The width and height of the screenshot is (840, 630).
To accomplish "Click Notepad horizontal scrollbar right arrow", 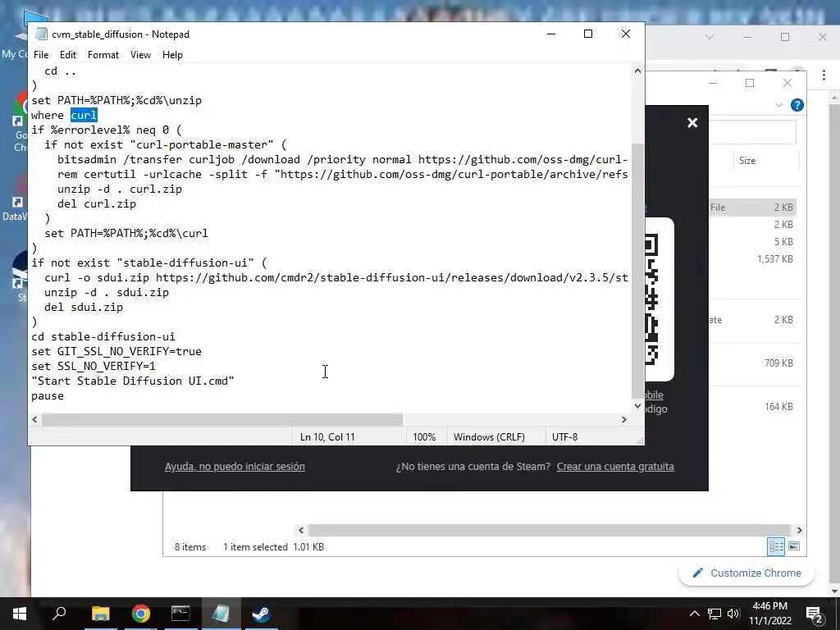I will [624, 419].
